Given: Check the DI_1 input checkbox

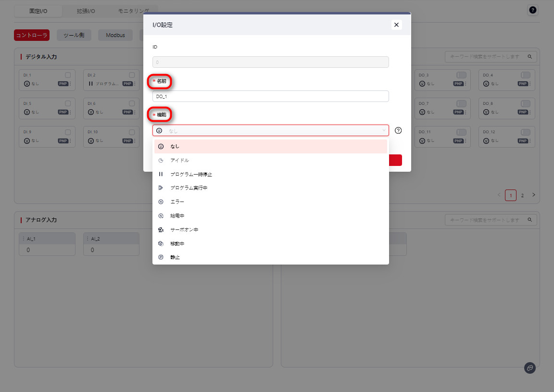Looking at the screenshot, I should (68, 75).
